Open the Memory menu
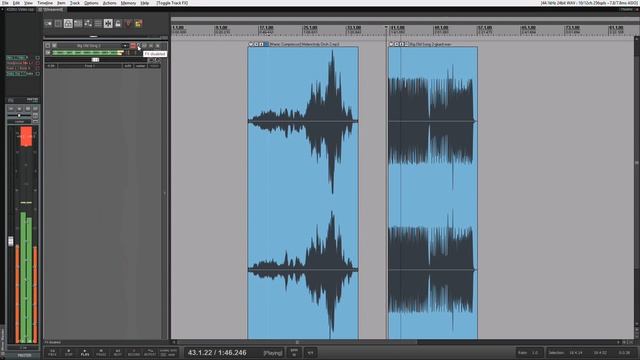Viewport: 640px width, 360px height. click(128, 3)
